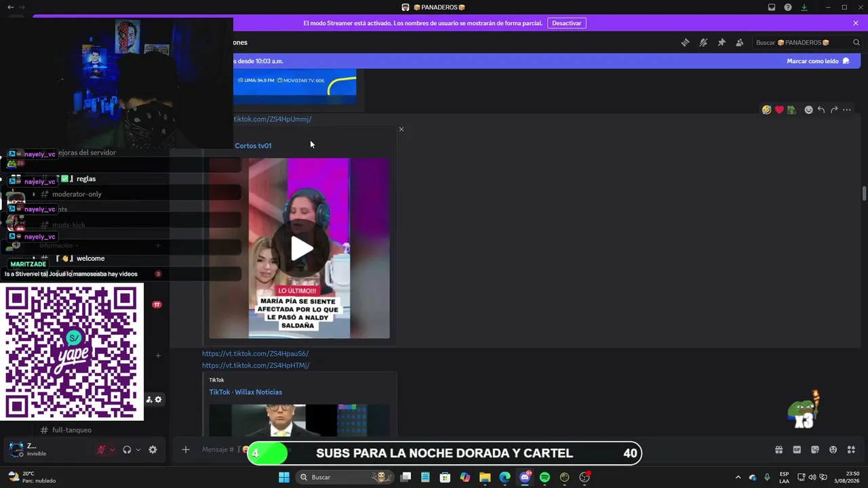The height and width of the screenshot is (488, 868).
Task: Click the taskbar Buscar search box
Action: 346,477
